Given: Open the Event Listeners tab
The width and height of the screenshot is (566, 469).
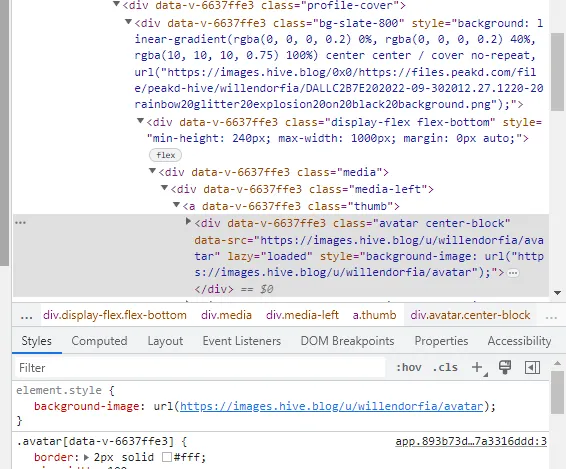Looking at the screenshot, I should [x=241, y=341].
